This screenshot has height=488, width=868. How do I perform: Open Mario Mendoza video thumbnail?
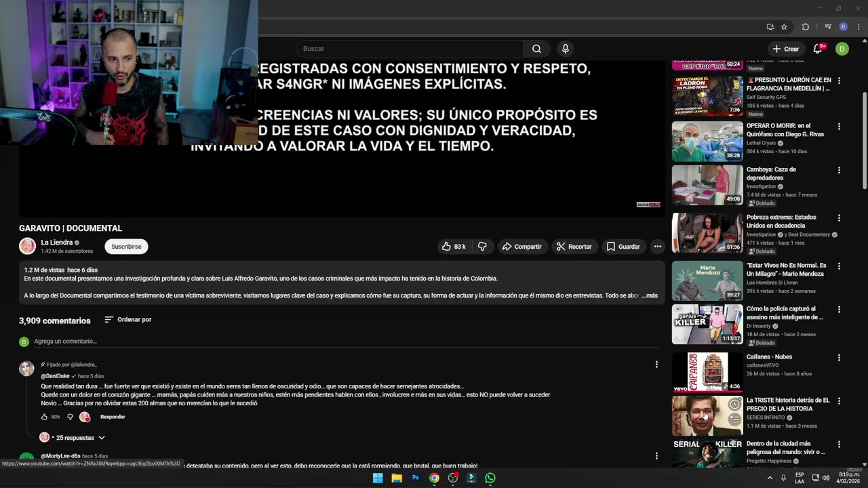pos(707,281)
